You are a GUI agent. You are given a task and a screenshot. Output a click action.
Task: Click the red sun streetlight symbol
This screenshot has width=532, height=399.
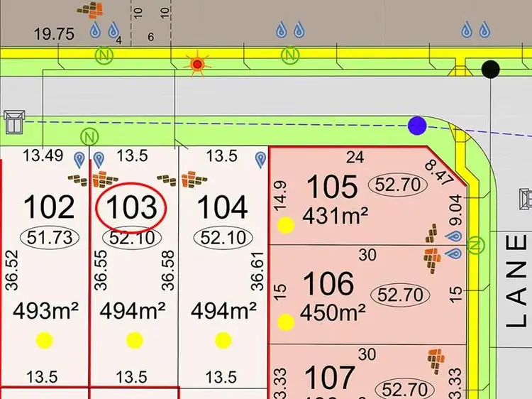pyautogui.click(x=198, y=64)
